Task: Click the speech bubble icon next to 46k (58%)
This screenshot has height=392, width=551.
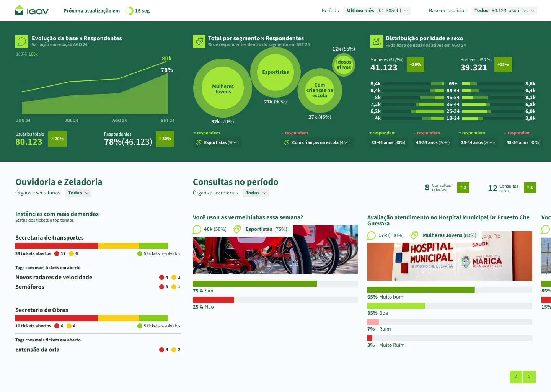Action: point(197,229)
